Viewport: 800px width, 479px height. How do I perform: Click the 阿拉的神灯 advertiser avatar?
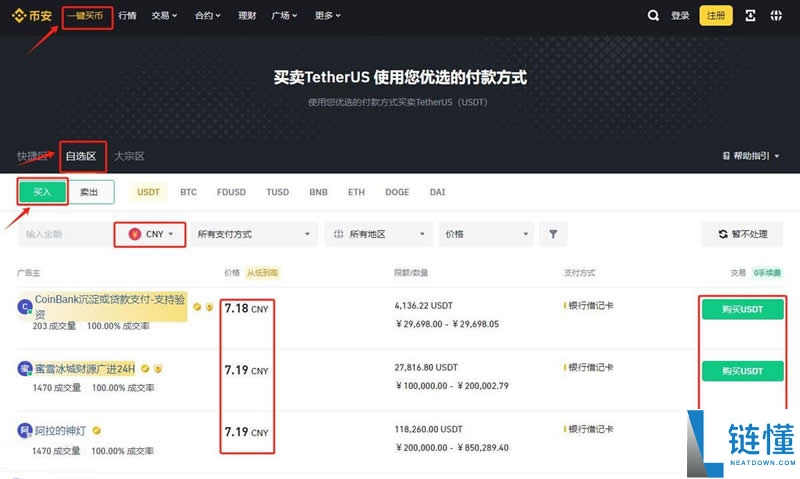[x=24, y=431]
